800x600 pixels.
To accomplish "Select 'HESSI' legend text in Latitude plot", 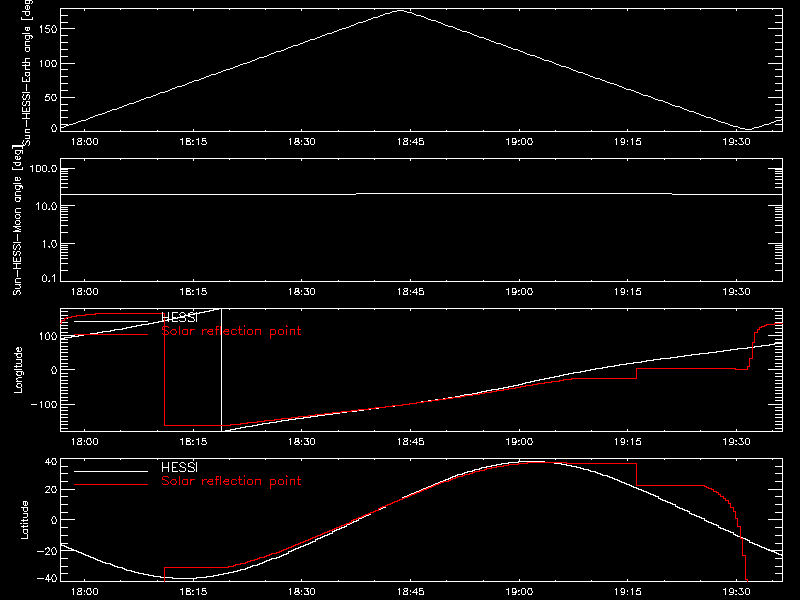I will point(179,467).
